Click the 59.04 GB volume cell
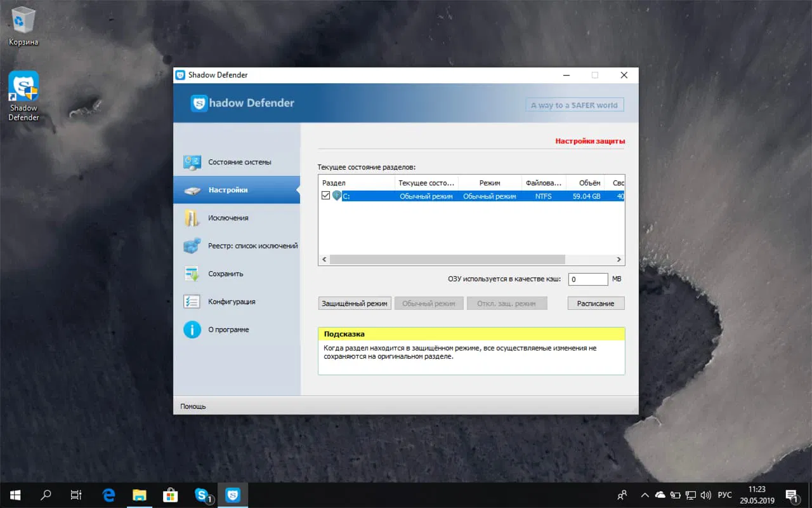Viewport: 812px width, 508px height. [x=587, y=196]
